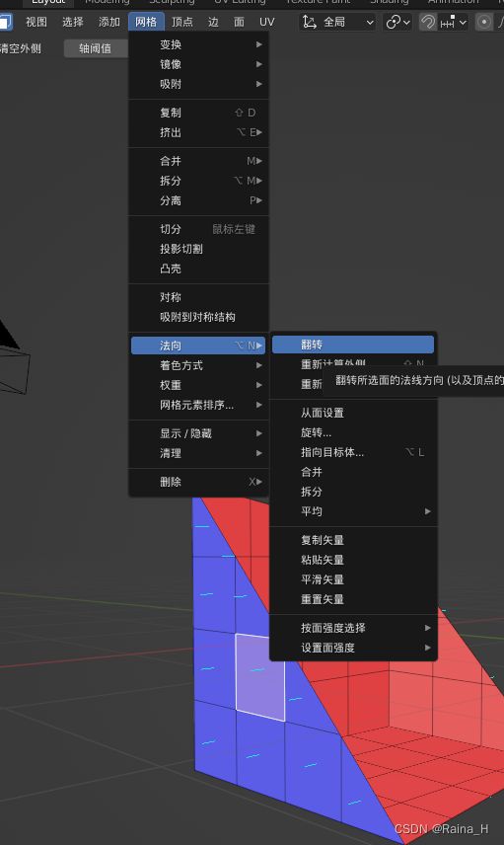Image resolution: width=504 pixels, height=845 pixels.
Task: Choose 对称
Action: coord(198,297)
